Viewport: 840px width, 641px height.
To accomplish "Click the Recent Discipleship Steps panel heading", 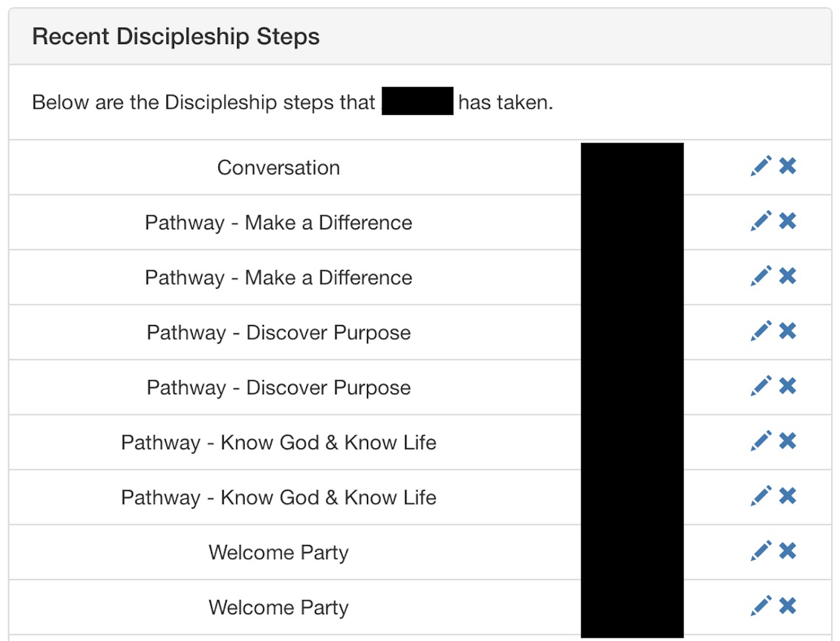I will [x=176, y=37].
